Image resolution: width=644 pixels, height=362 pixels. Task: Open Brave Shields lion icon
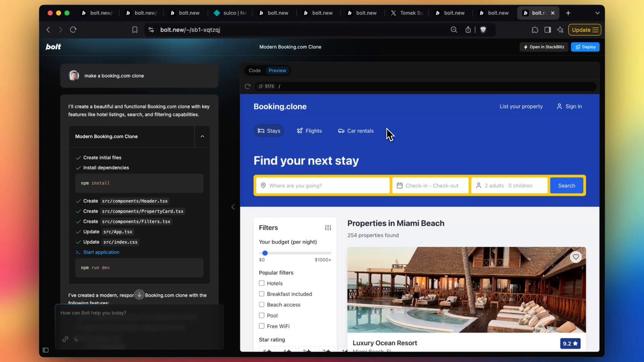coord(483,30)
